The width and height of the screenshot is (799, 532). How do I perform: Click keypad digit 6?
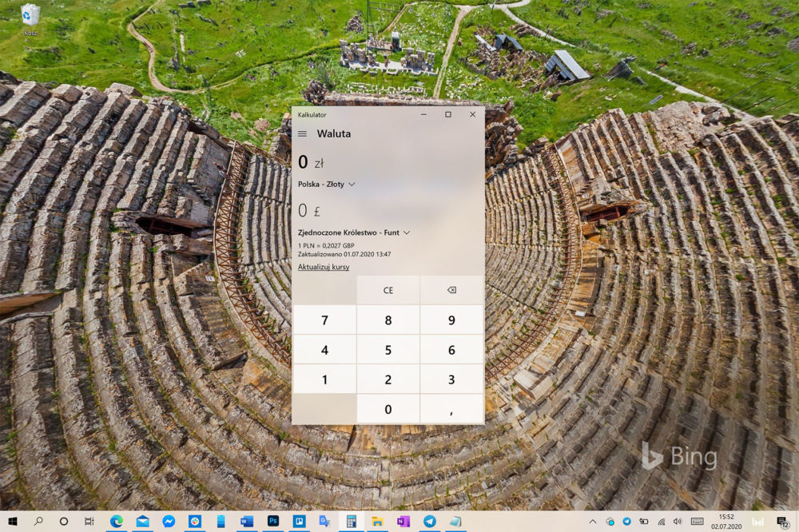pos(451,350)
